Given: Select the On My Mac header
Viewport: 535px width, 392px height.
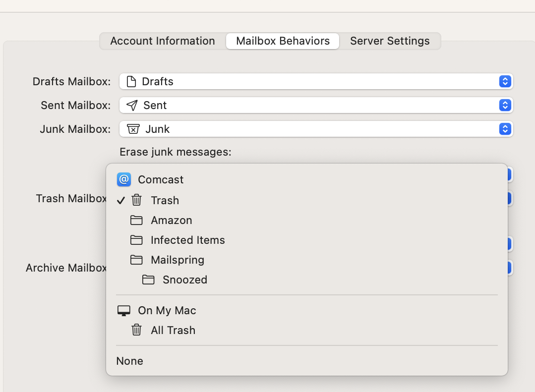Looking at the screenshot, I should click(x=307, y=310).
